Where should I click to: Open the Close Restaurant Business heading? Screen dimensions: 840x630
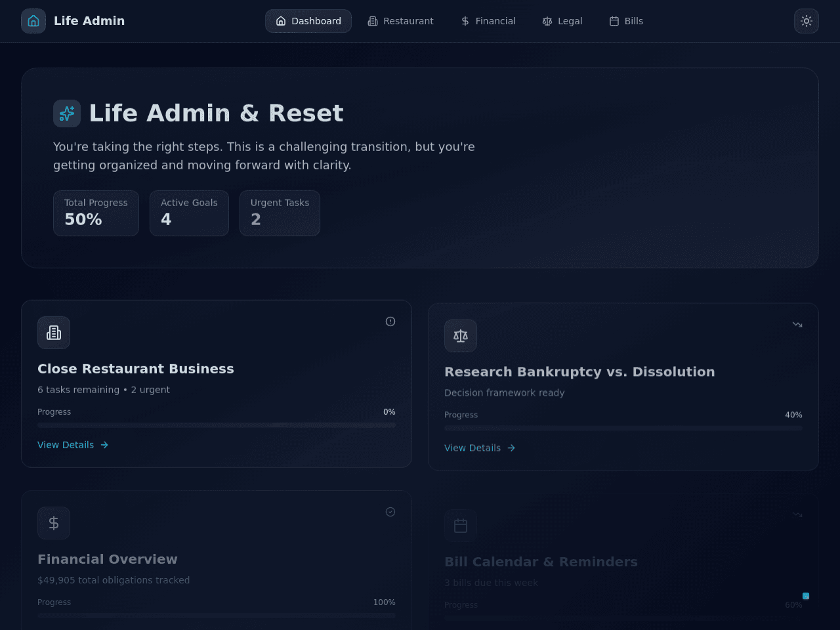(x=136, y=369)
